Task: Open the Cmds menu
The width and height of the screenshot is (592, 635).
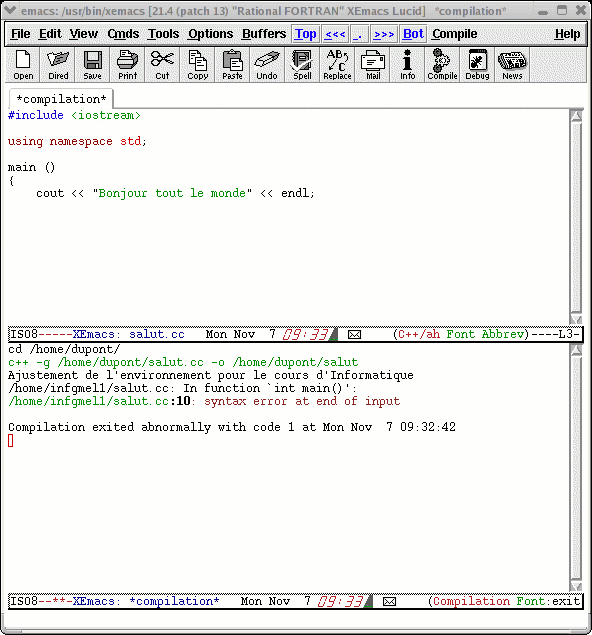Action: pos(123,34)
